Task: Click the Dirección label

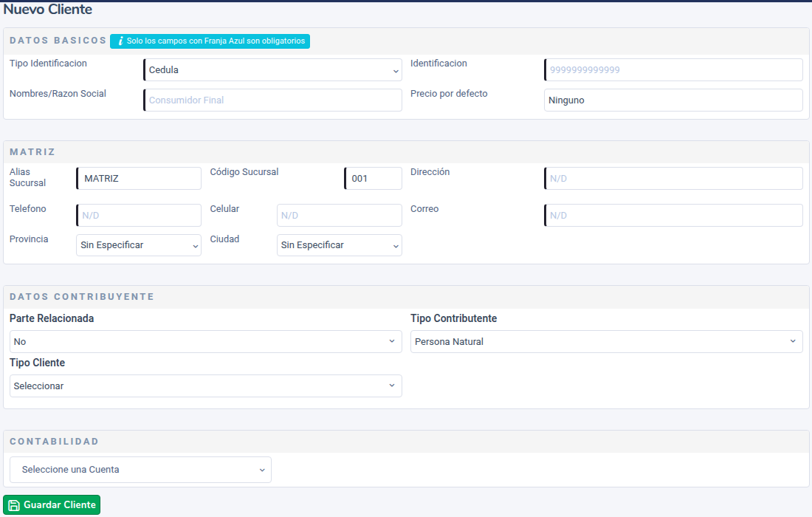Action: 430,172
